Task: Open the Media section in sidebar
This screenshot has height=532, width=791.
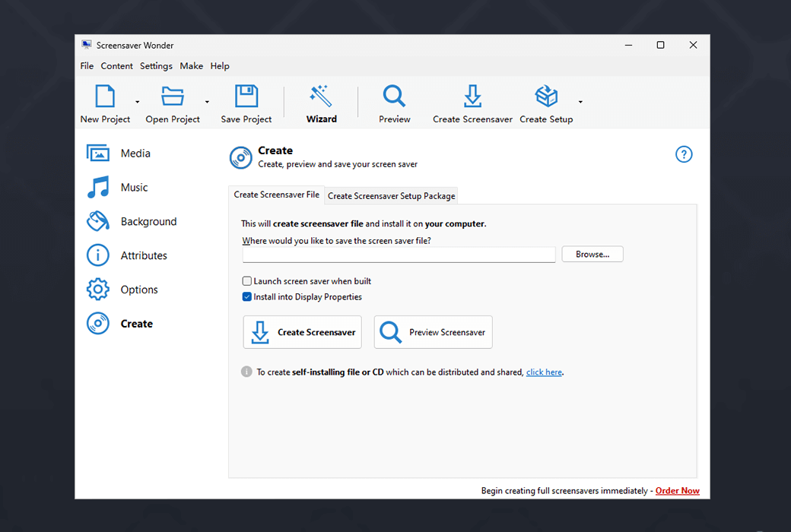Action: pyautogui.click(x=119, y=154)
